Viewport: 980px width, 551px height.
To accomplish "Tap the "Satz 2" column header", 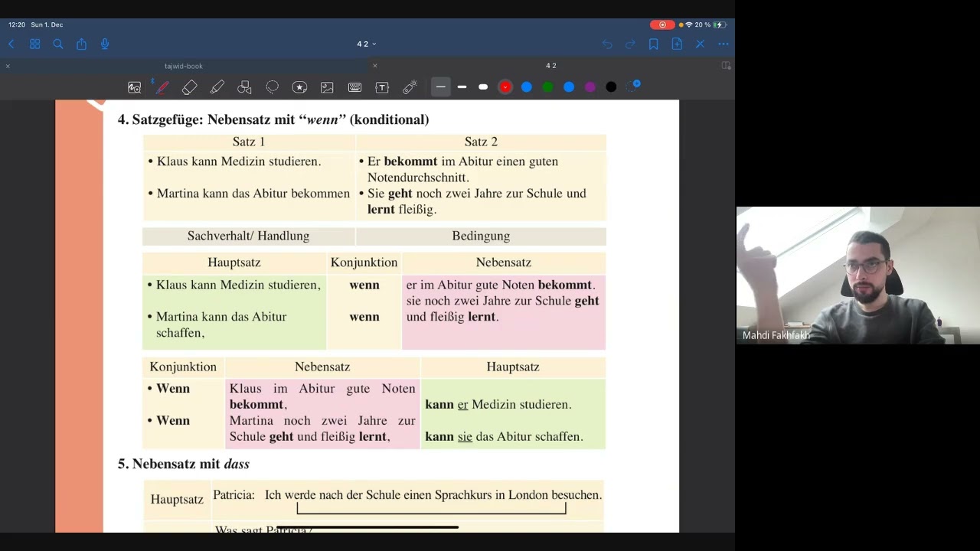I will [481, 142].
